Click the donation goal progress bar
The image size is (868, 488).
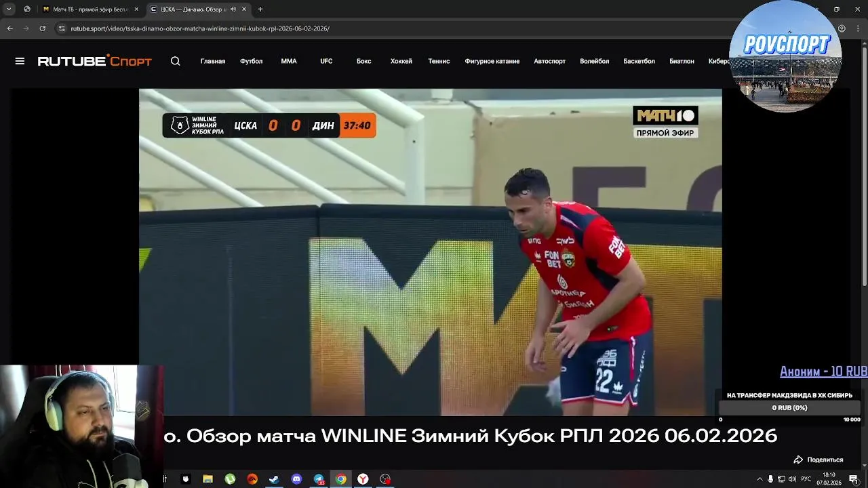789,408
